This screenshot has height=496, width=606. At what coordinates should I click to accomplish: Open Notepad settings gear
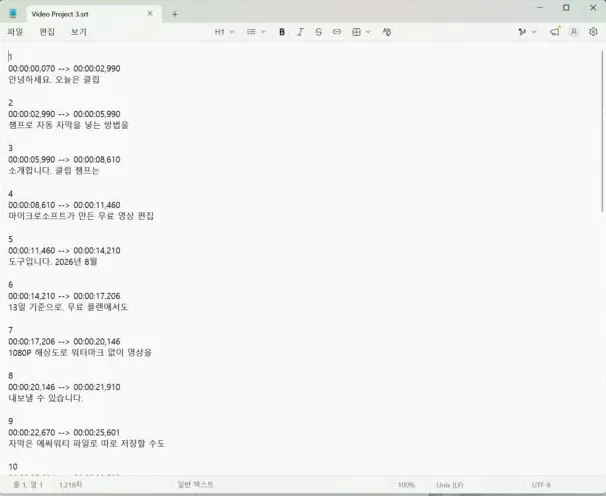click(x=593, y=32)
